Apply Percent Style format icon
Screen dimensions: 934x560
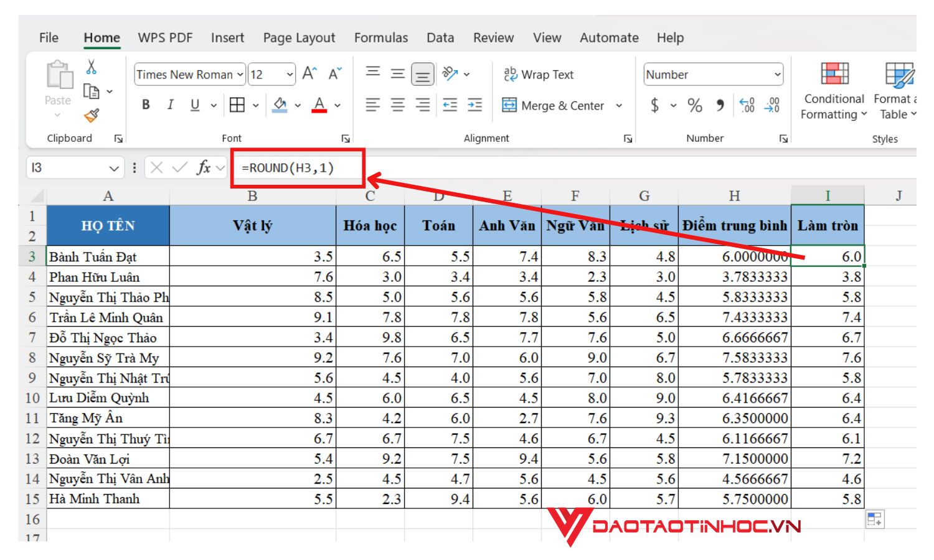coord(695,105)
